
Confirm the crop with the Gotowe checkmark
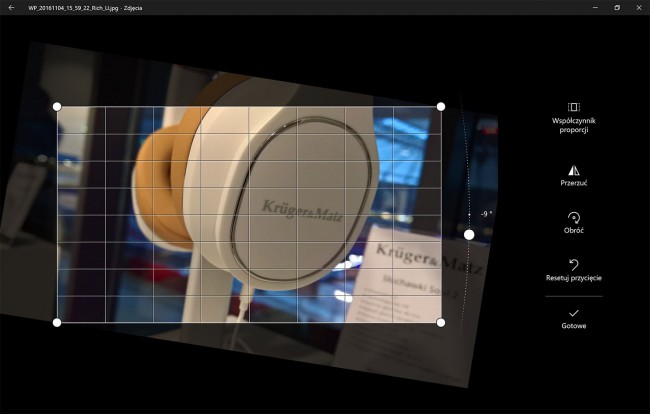click(x=574, y=313)
